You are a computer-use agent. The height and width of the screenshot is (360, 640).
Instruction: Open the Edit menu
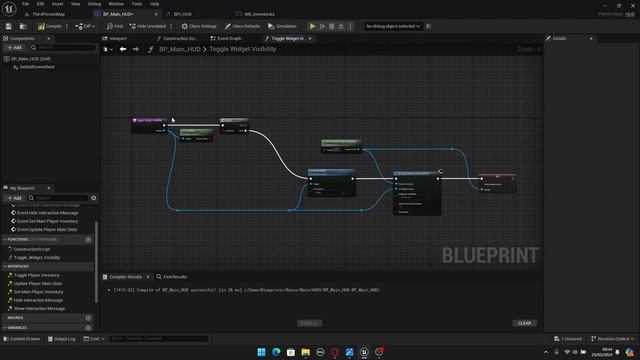click(40, 4)
